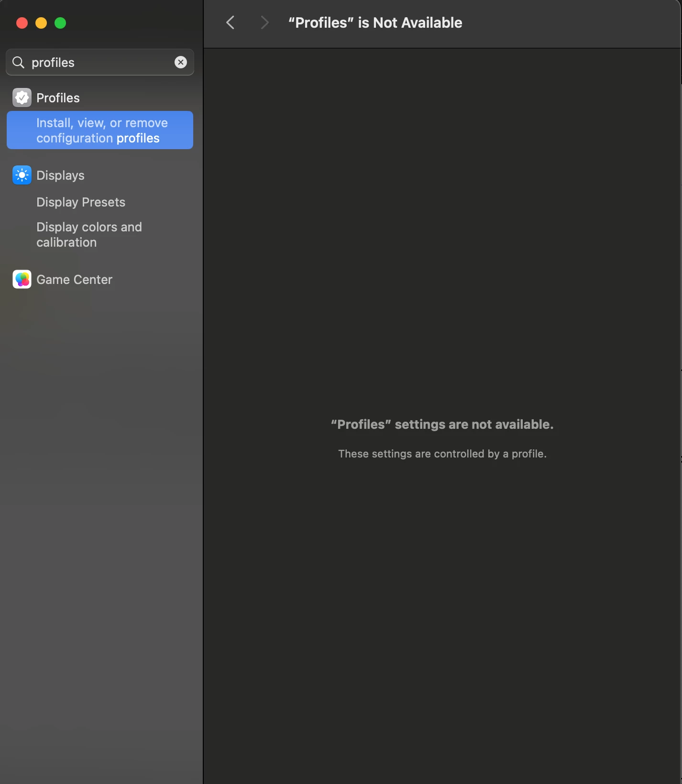Close the window with red button

point(22,23)
